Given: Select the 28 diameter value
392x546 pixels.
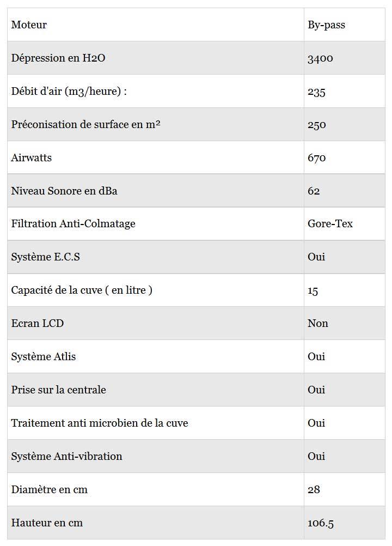Looking at the screenshot, I should coord(314,490).
